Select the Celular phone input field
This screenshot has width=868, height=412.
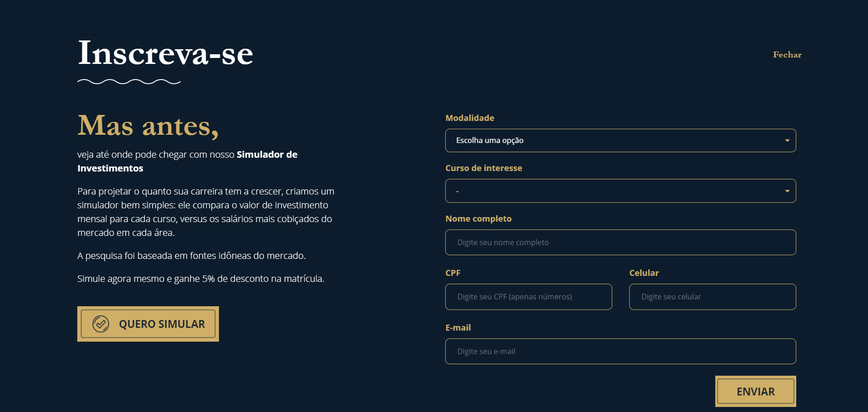(712, 297)
